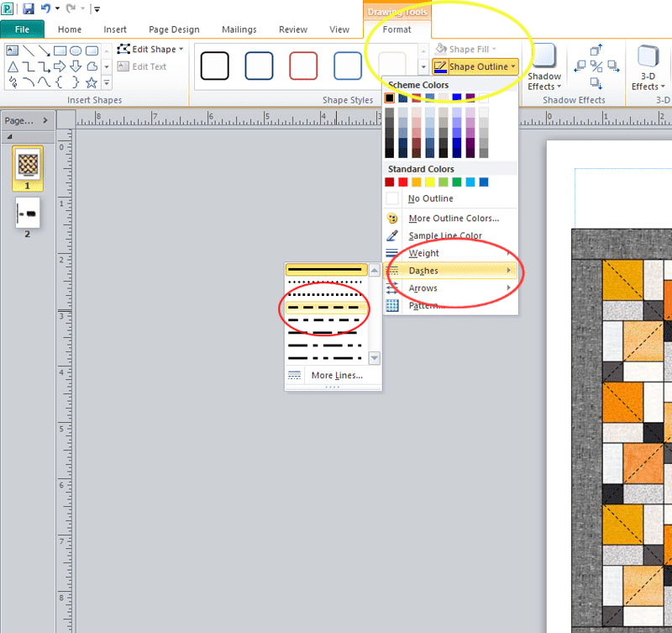The image size is (672, 633).
Task: Click the Save icon in quick access toolbar
Action: [x=29, y=8]
